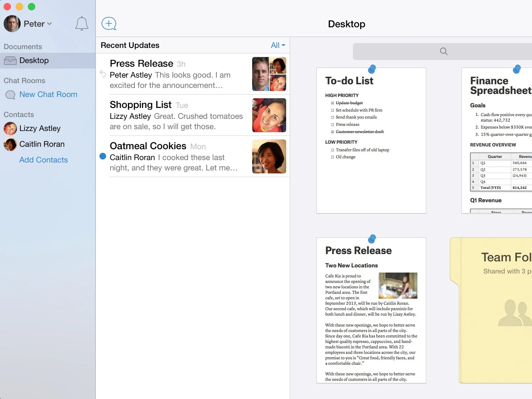The width and height of the screenshot is (532, 399).
Task: Click the New Chat Room speech bubble icon
Action: pyautogui.click(x=10, y=95)
